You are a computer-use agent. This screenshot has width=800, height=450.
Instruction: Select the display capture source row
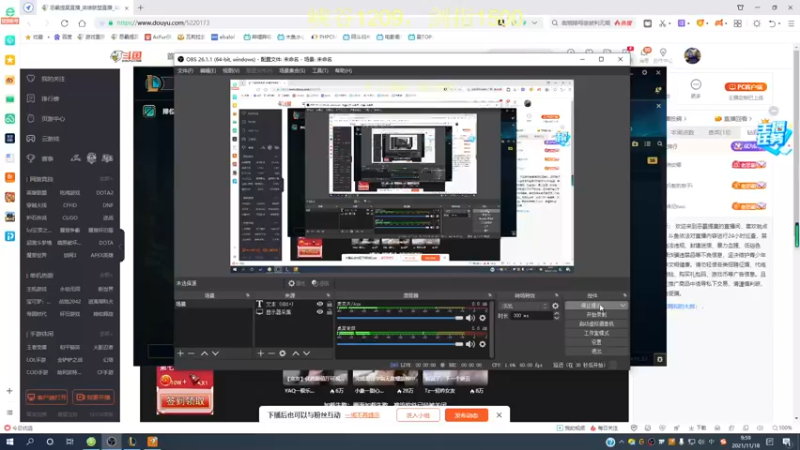(294, 312)
